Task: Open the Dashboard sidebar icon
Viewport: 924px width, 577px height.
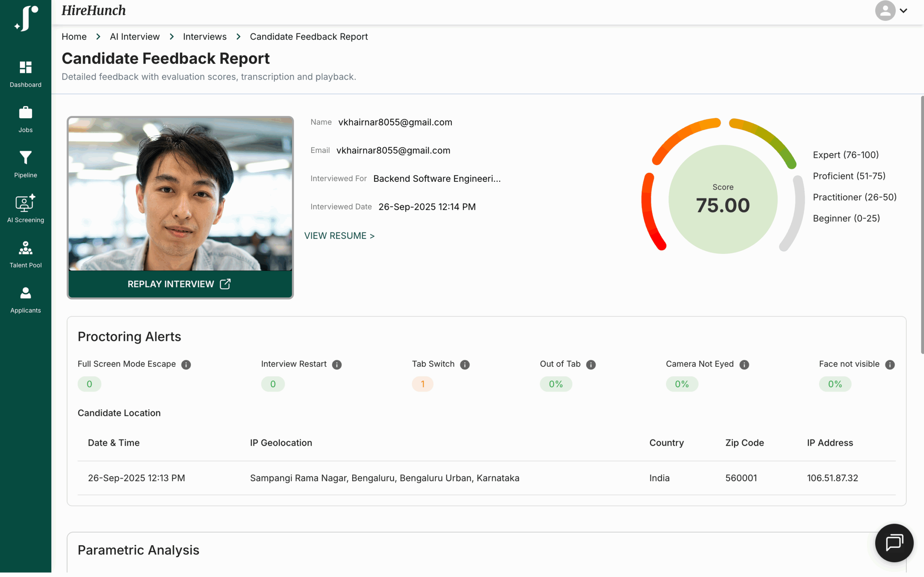Action: (26, 67)
